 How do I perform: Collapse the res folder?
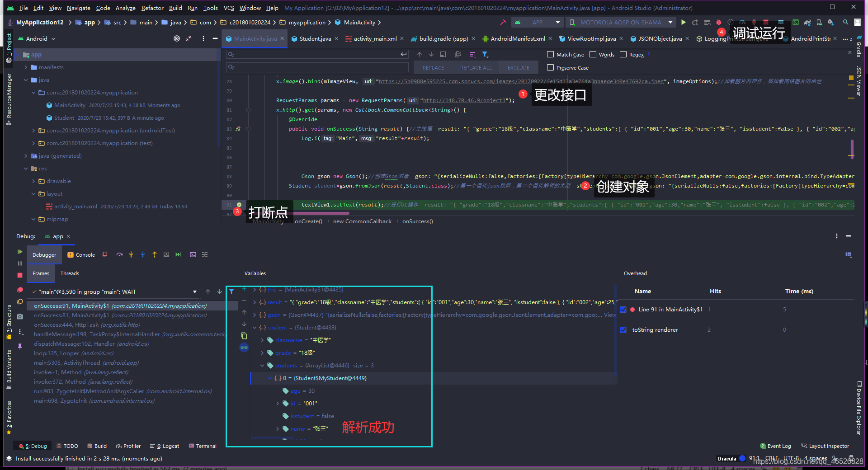pos(26,169)
